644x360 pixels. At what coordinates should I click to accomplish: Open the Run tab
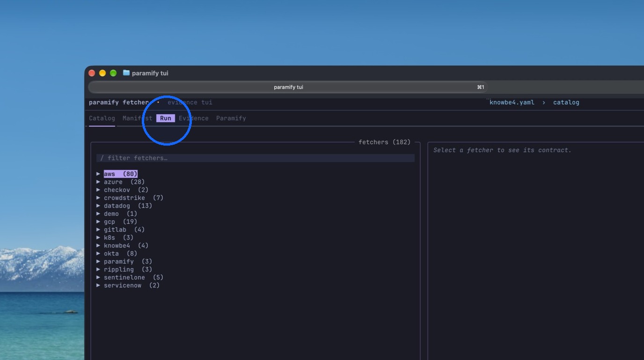166,118
